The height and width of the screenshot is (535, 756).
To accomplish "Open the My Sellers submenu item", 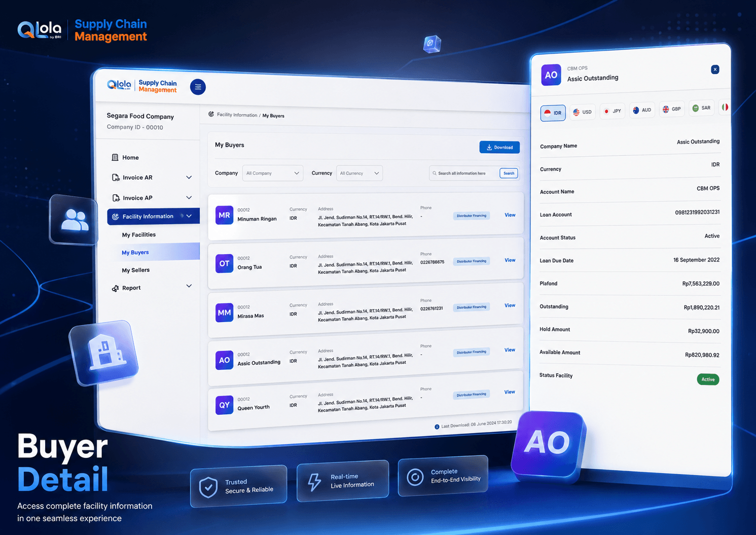I will tap(136, 270).
